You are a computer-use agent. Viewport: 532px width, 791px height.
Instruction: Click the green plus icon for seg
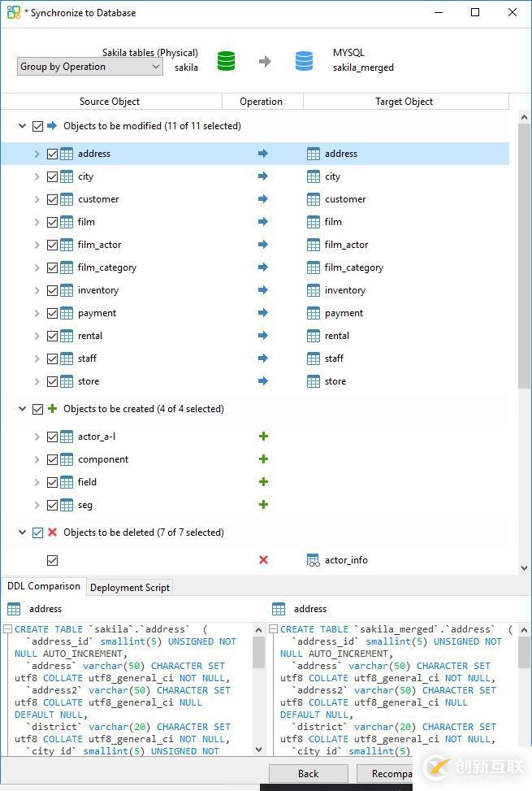(263, 505)
